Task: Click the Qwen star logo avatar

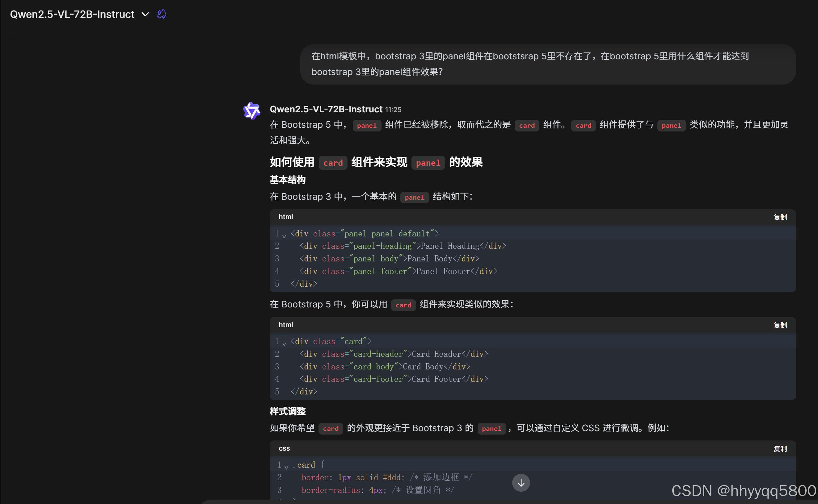Action: (x=251, y=111)
